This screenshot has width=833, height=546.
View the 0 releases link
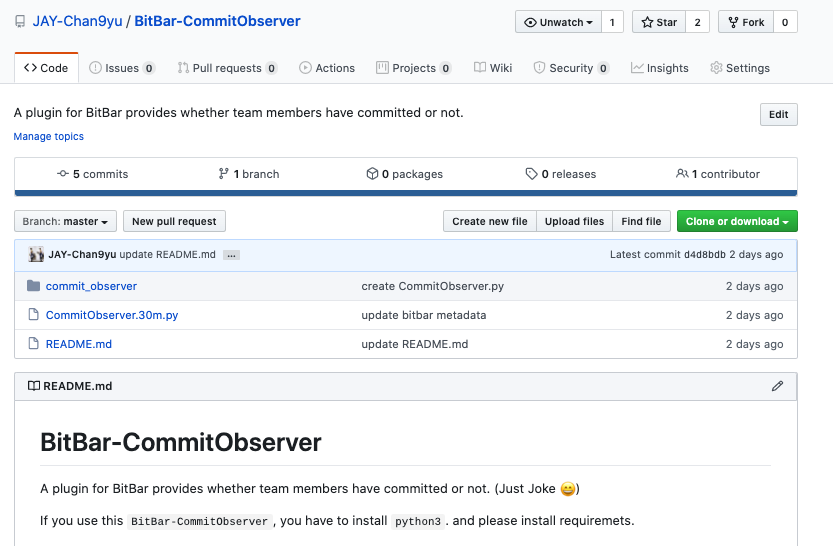coord(560,174)
